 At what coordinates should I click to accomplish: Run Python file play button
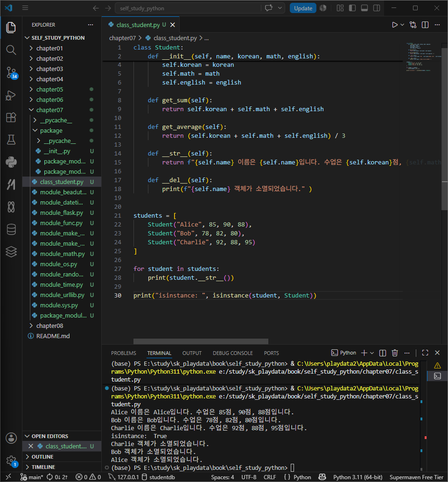(395, 25)
